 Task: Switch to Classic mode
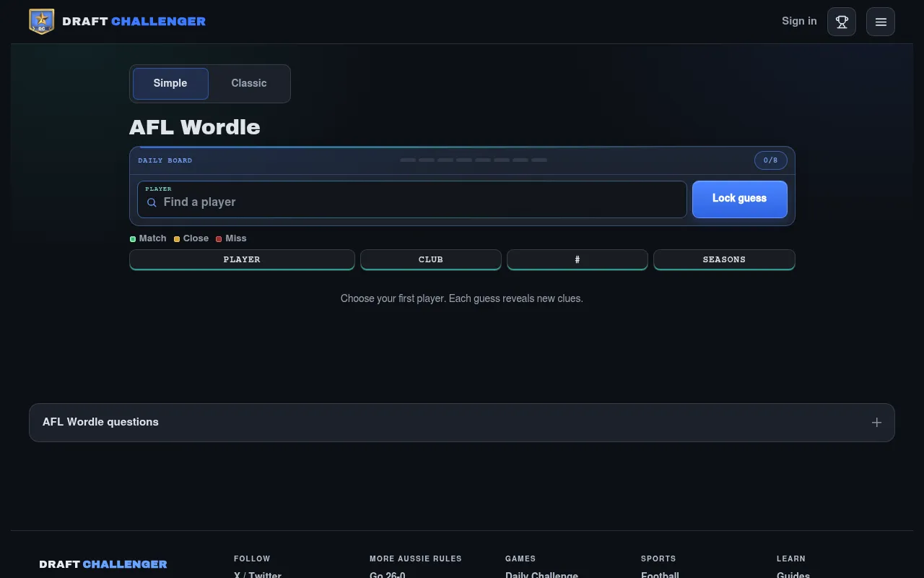tap(249, 84)
